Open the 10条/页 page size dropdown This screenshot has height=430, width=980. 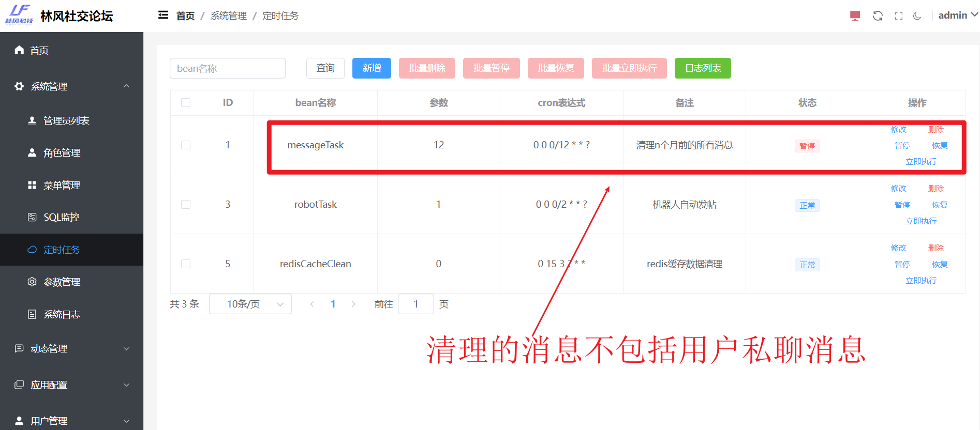(250, 304)
